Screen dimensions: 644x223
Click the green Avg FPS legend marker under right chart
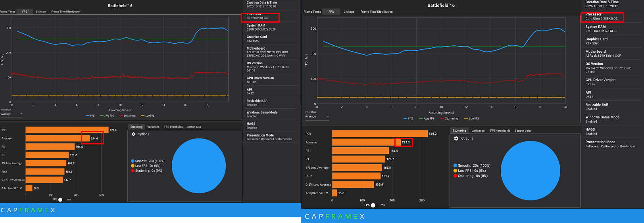421,119
